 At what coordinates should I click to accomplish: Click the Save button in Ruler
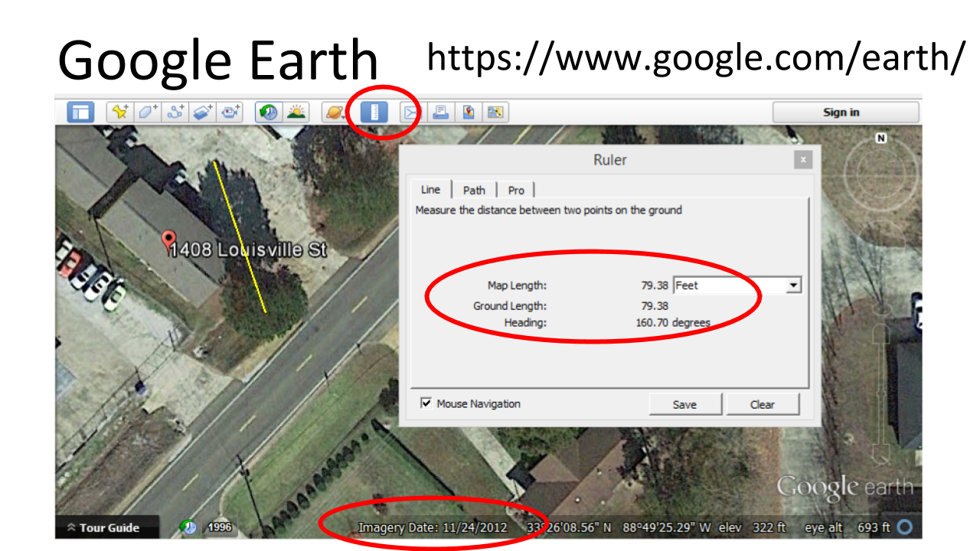[684, 404]
